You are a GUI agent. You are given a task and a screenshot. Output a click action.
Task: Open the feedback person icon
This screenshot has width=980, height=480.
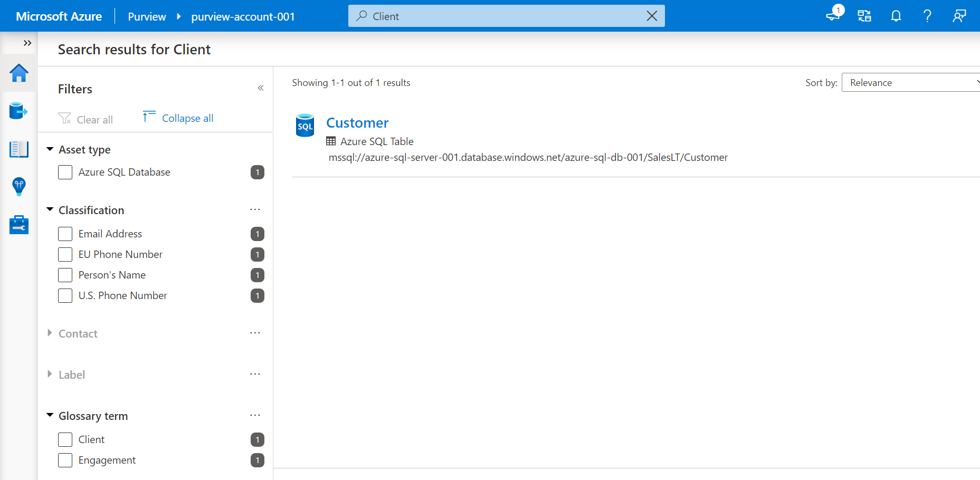click(x=959, y=16)
